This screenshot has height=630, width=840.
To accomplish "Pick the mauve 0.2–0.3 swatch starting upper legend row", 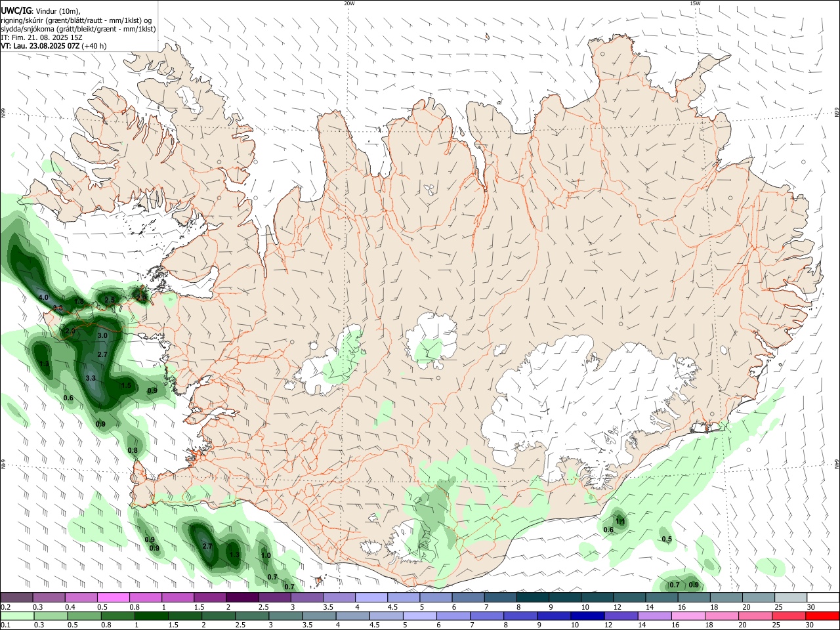I will point(16,597).
